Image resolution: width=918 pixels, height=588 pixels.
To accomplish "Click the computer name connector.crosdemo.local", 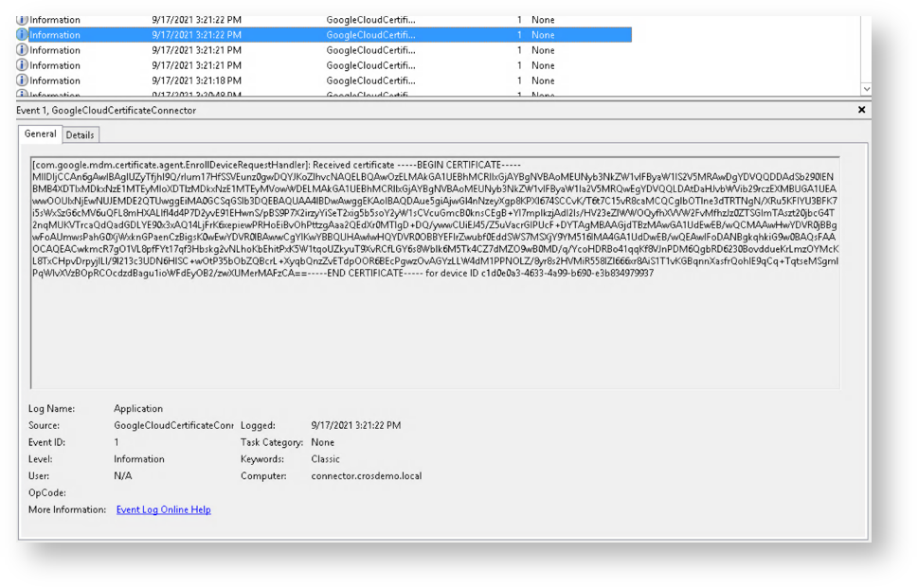I will point(366,476).
